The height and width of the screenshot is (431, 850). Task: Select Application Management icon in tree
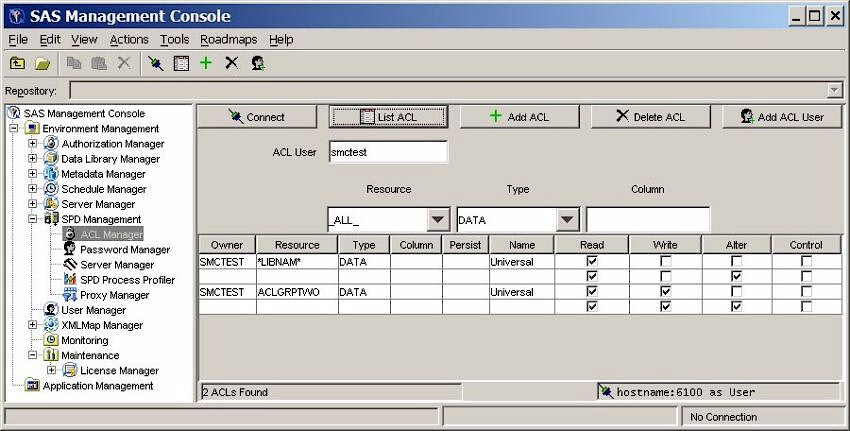point(33,385)
